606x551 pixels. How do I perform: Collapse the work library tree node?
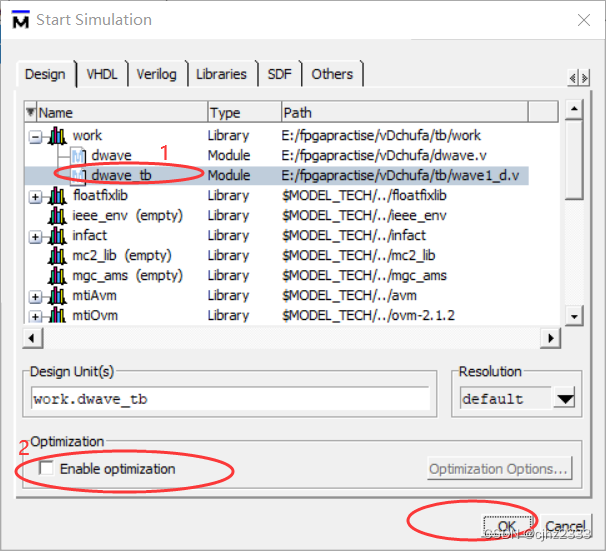point(35,137)
